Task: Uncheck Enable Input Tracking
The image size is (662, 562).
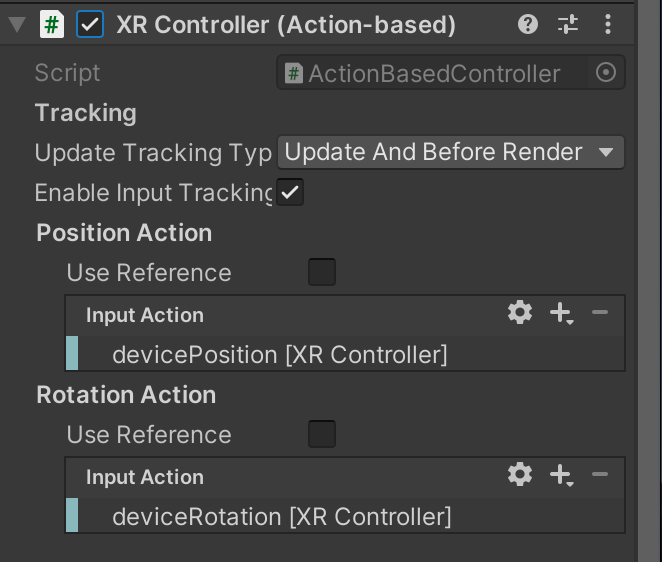Action: pyautogui.click(x=290, y=193)
